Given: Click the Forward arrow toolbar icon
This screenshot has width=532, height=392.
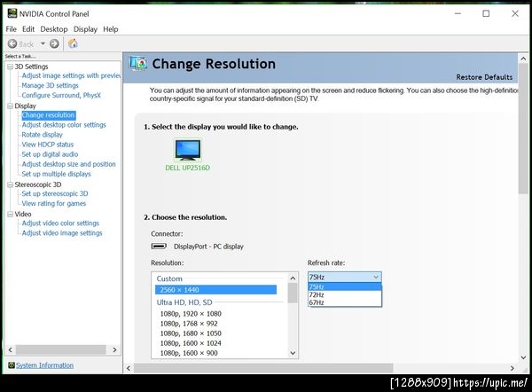Looking at the screenshot, I should pos(54,43).
